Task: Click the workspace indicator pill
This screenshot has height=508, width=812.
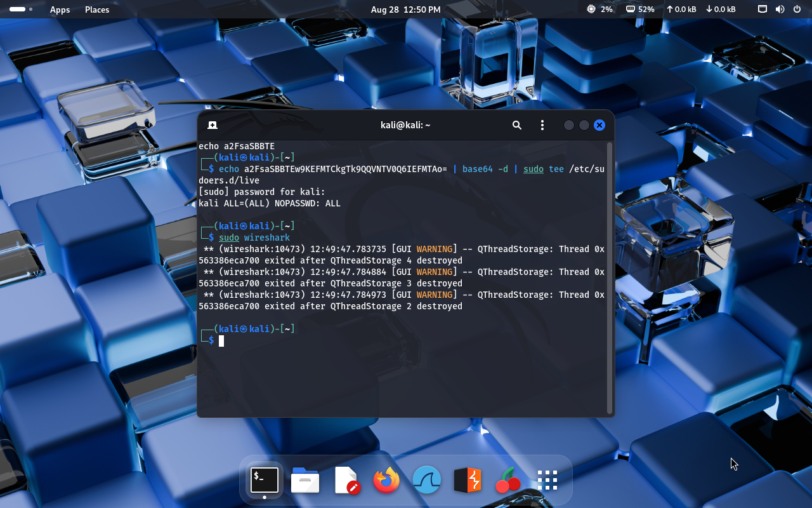Action: 21,10
